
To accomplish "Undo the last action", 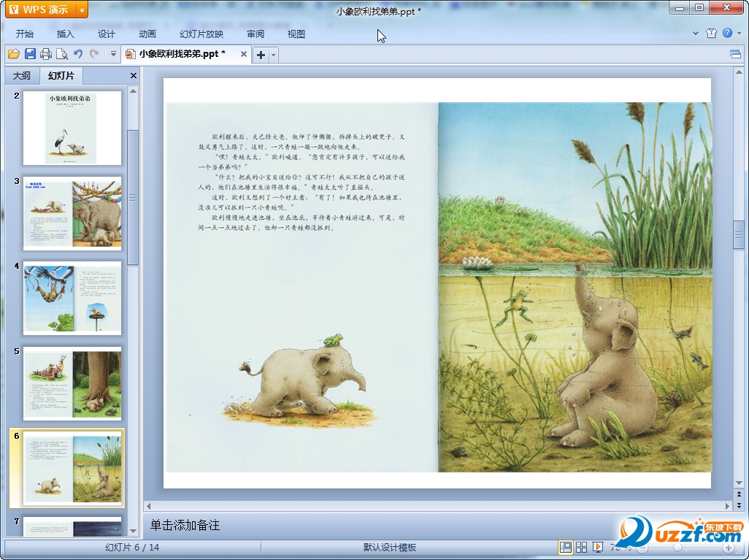I will coord(78,54).
